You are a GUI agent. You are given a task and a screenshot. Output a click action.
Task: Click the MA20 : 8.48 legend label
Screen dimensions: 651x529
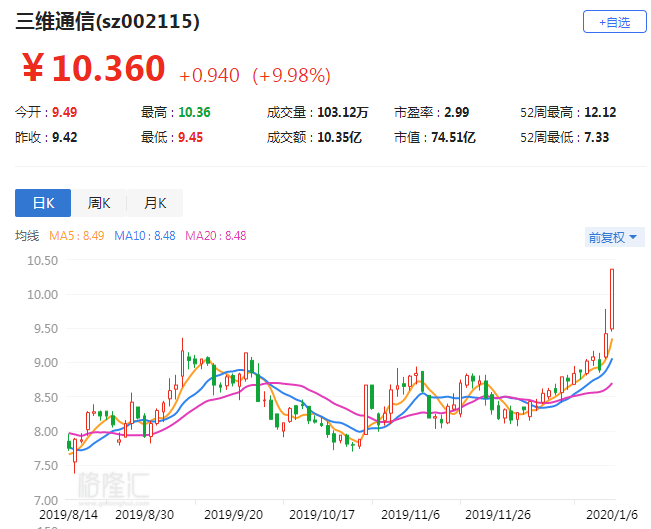[215, 236]
